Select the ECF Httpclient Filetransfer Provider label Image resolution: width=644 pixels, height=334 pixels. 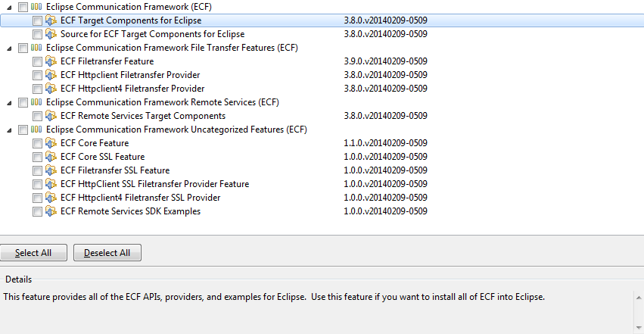tap(130, 75)
